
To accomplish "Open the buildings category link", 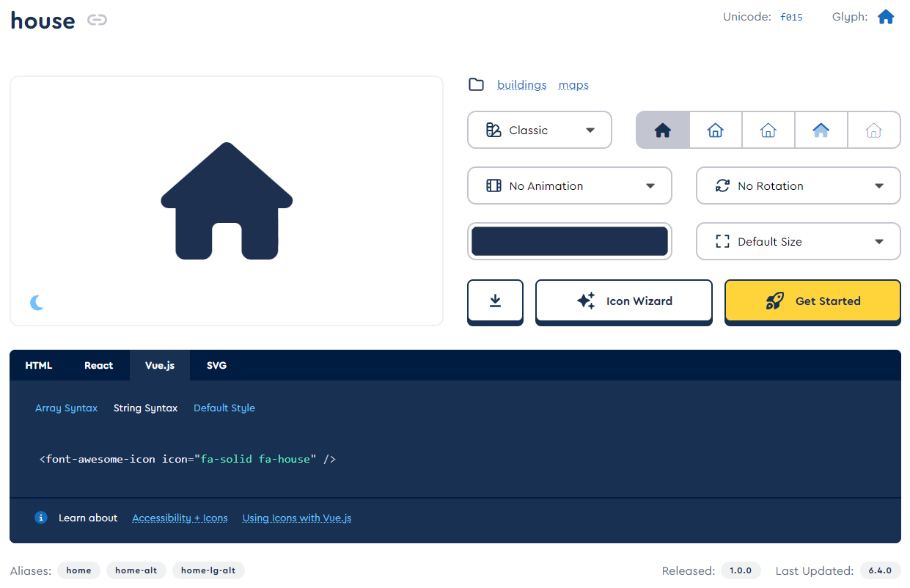I will pyautogui.click(x=522, y=84).
